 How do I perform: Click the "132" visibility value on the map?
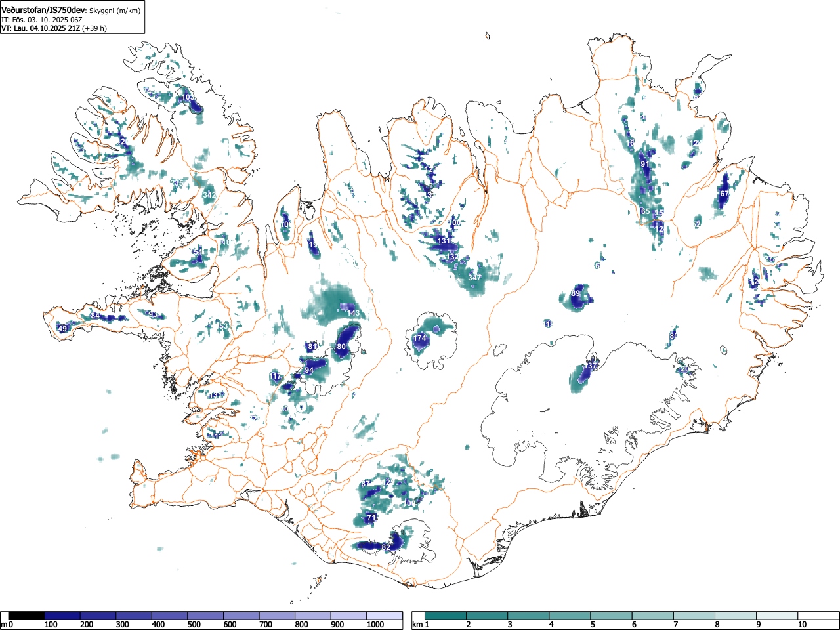click(x=453, y=257)
